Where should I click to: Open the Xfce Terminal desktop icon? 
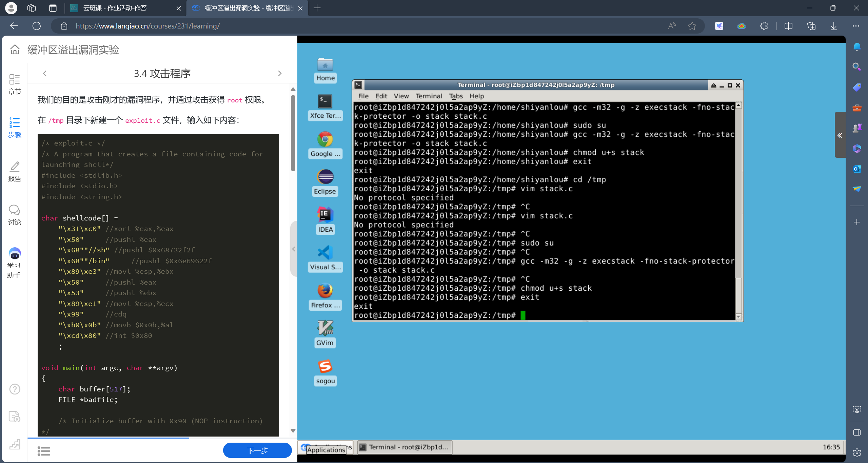pyautogui.click(x=325, y=102)
